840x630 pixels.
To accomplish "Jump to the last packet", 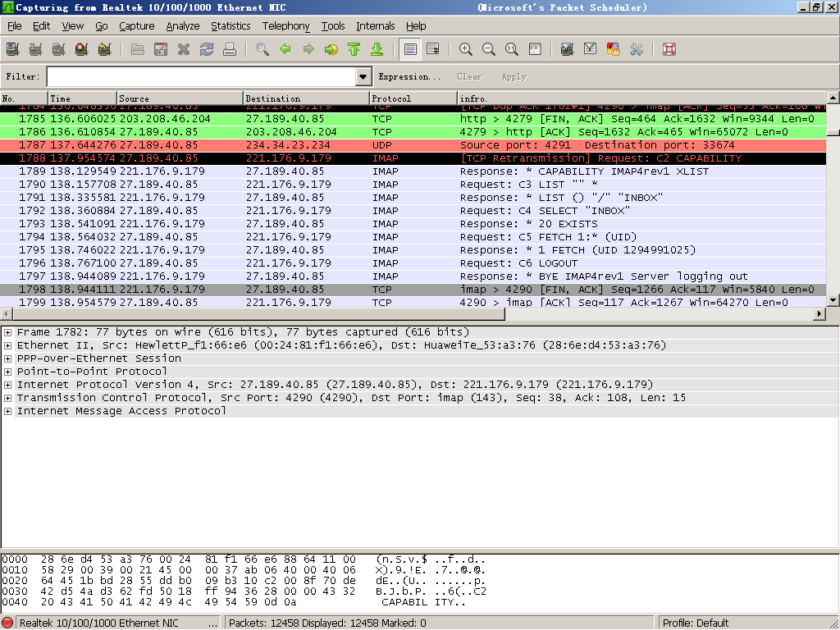I will (x=377, y=49).
